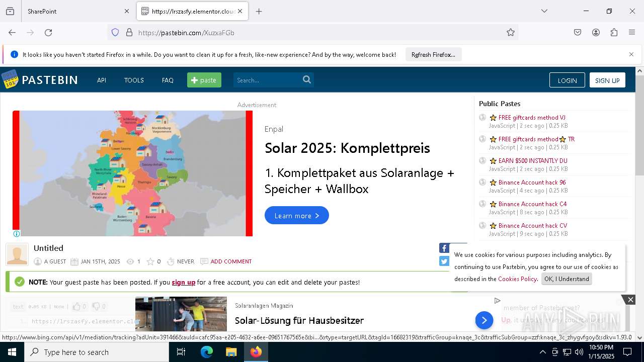Close the SharePoint tab
This screenshot has width=644, height=362.
click(x=127, y=11)
